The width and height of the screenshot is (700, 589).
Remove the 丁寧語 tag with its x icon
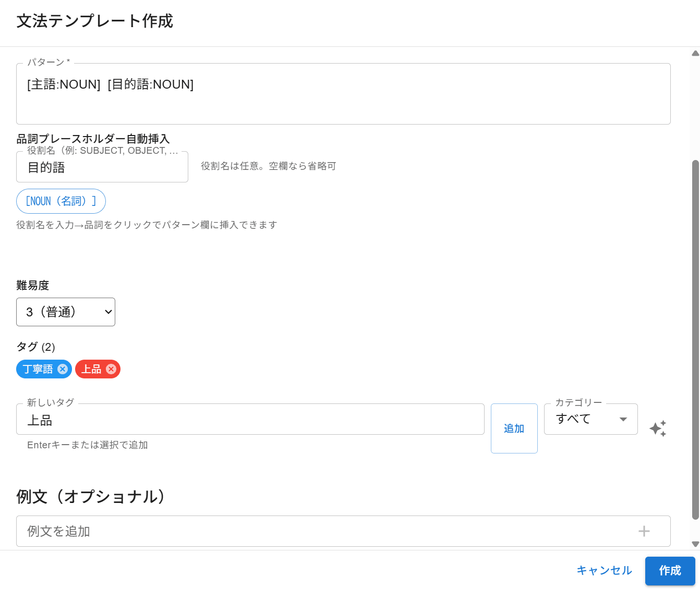click(63, 369)
